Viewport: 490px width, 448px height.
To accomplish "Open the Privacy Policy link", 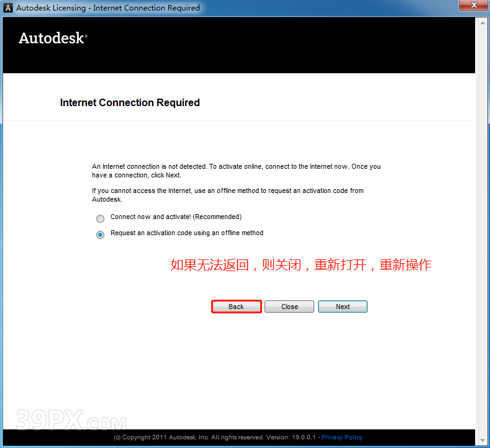I will [x=343, y=437].
